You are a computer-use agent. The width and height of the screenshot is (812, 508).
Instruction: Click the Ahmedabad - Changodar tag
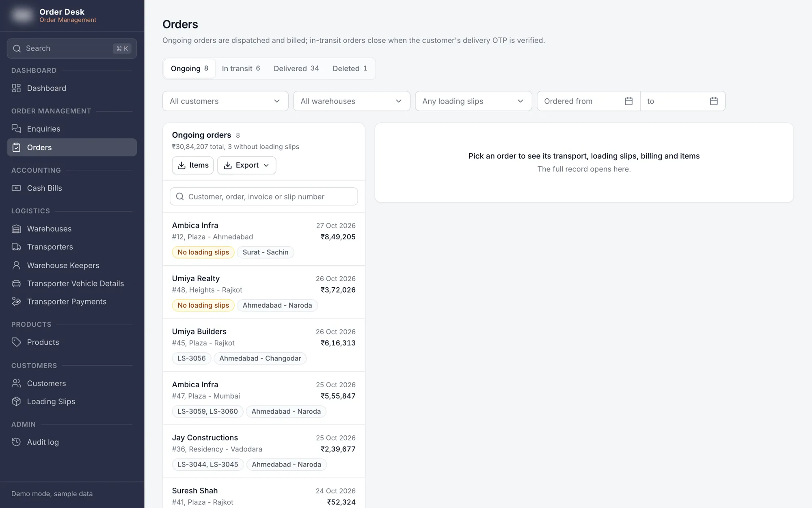260,358
